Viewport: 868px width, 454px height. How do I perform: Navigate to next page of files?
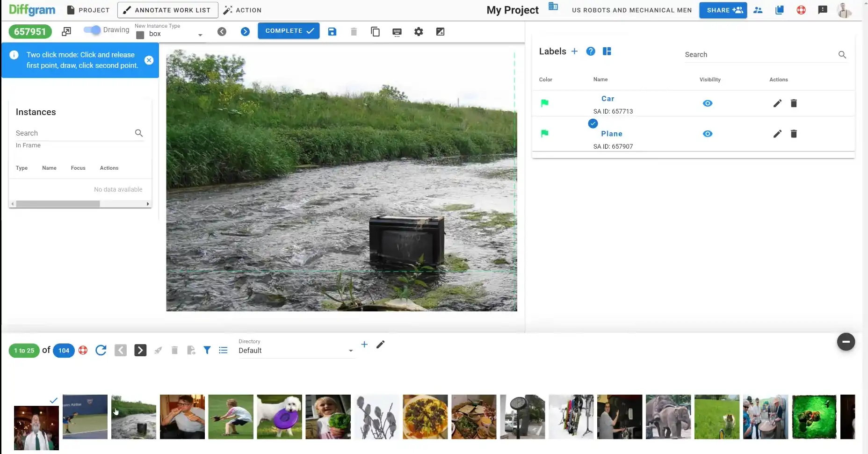pos(140,350)
